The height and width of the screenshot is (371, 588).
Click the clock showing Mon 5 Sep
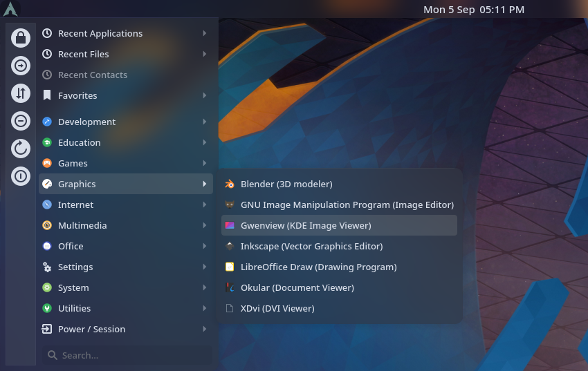(x=474, y=10)
